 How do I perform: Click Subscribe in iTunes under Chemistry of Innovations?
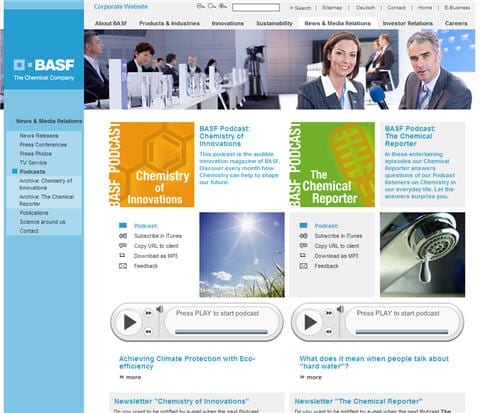tap(158, 236)
